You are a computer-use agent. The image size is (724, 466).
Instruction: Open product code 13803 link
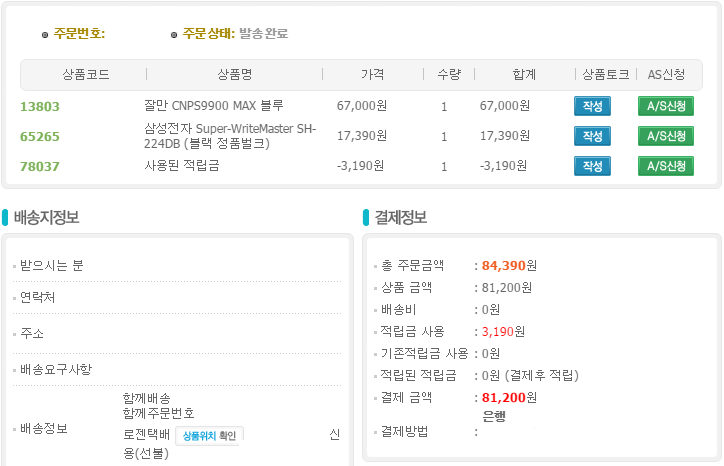[x=40, y=106]
